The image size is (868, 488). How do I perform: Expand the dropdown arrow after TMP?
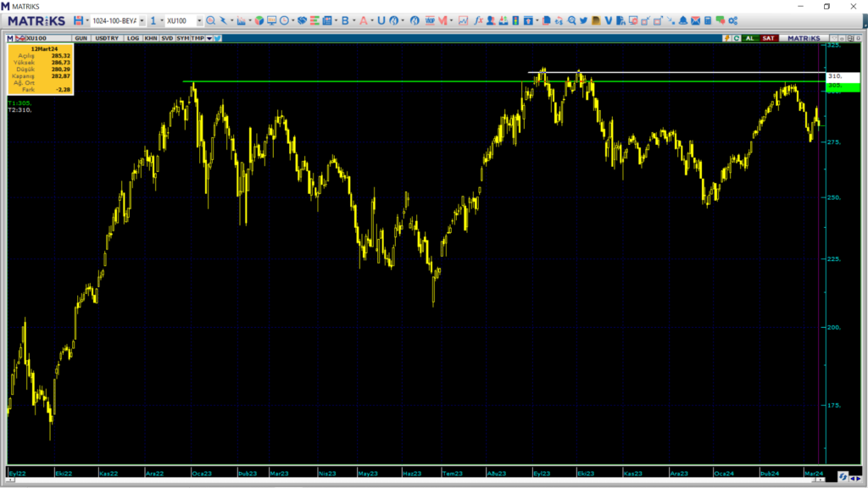[x=209, y=38]
